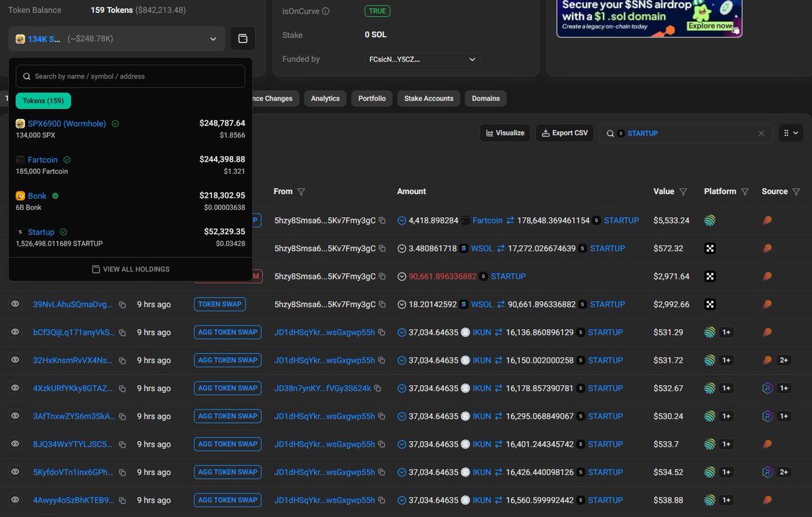Switch to the Portfolio tab
The height and width of the screenshot is (517, 812).
(372, 99)
